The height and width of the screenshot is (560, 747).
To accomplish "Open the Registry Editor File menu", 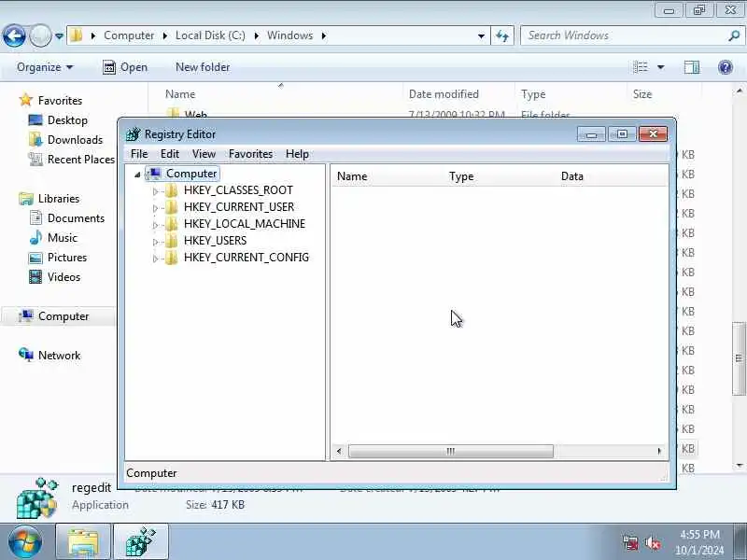I will point(139,154).
